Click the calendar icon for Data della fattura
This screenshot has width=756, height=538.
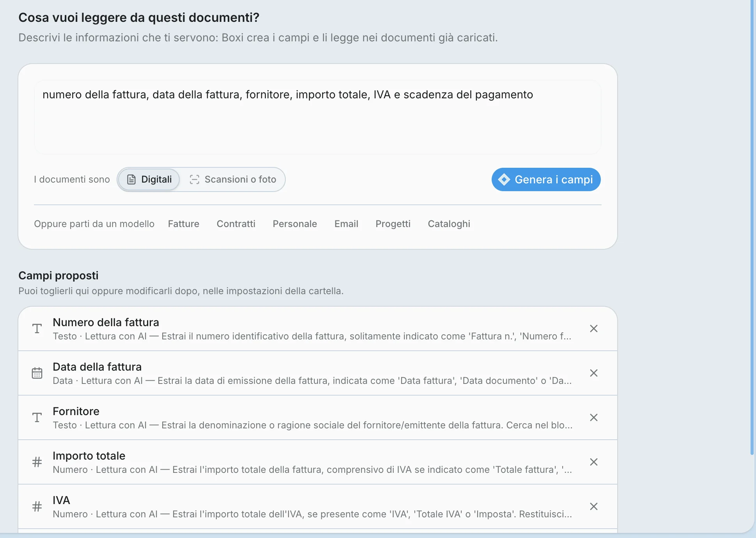(37, 373)
